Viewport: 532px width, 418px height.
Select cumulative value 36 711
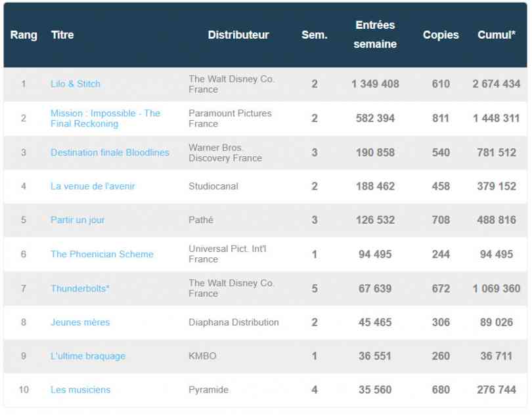(x=497, y=356)
